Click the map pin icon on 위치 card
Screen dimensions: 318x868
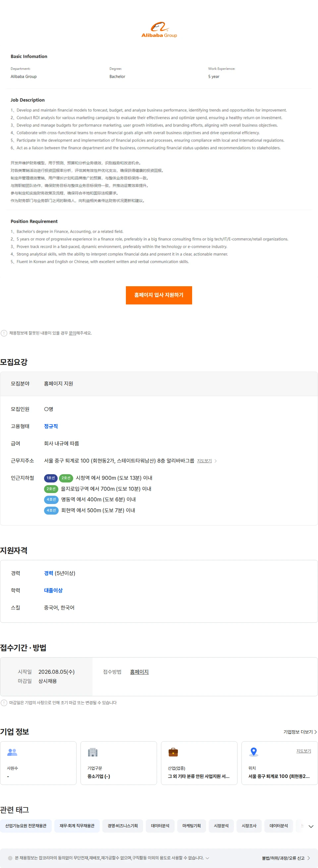[x=254, y=752]
